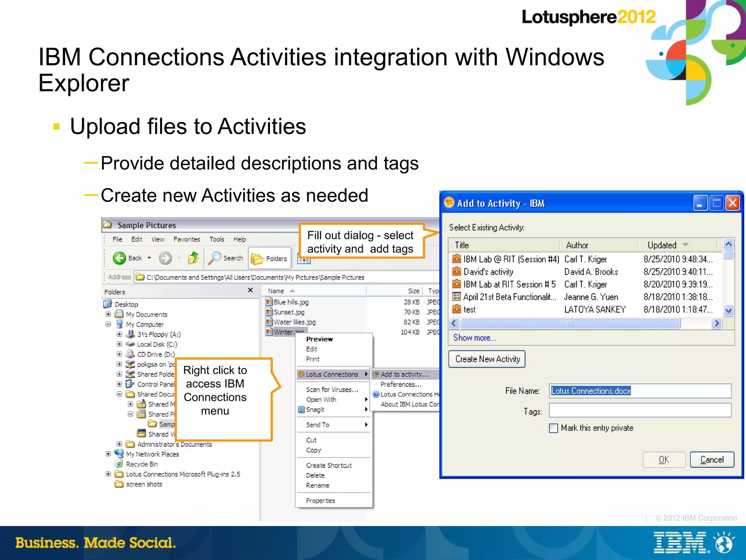Expand the CD Drive (D:) node
This screenshot has height=560, width=746.
click(x=119, y=354)
